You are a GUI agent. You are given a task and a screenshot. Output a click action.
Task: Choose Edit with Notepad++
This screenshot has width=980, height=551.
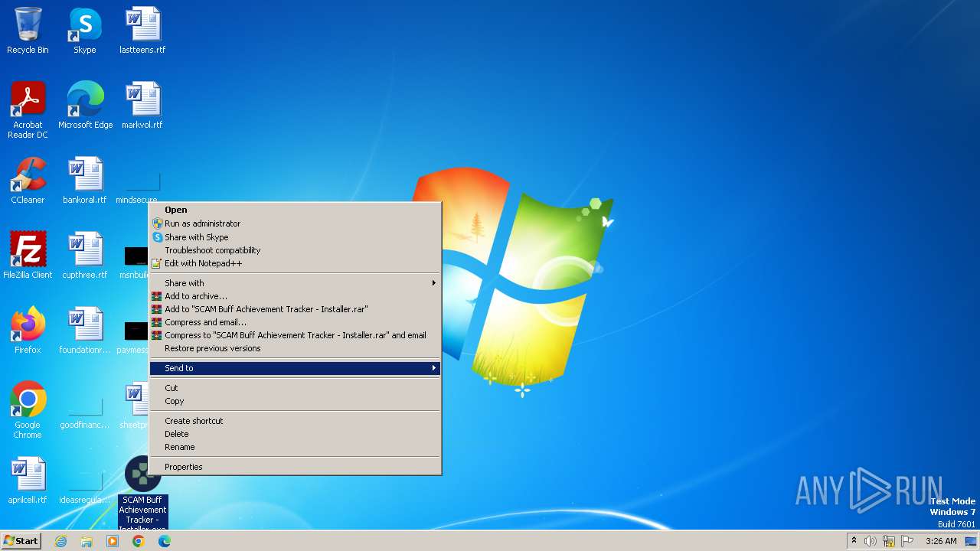(295, 263)
